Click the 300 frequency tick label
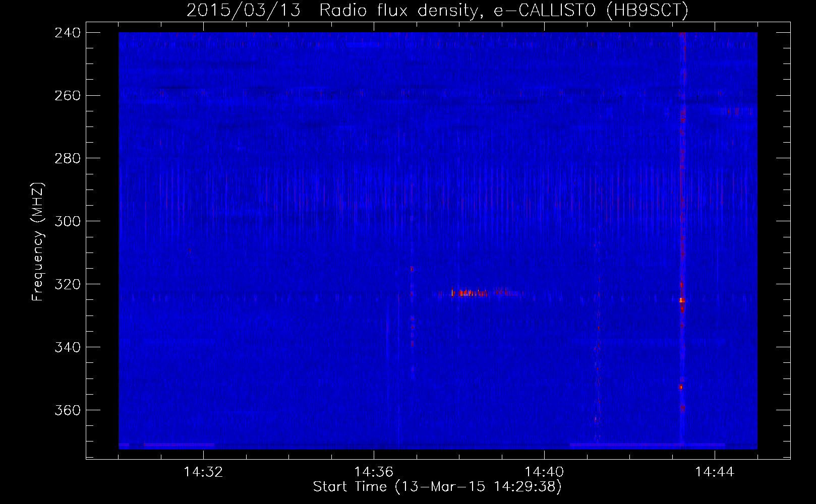The image size is (816, 504). (x=67, y=222)
